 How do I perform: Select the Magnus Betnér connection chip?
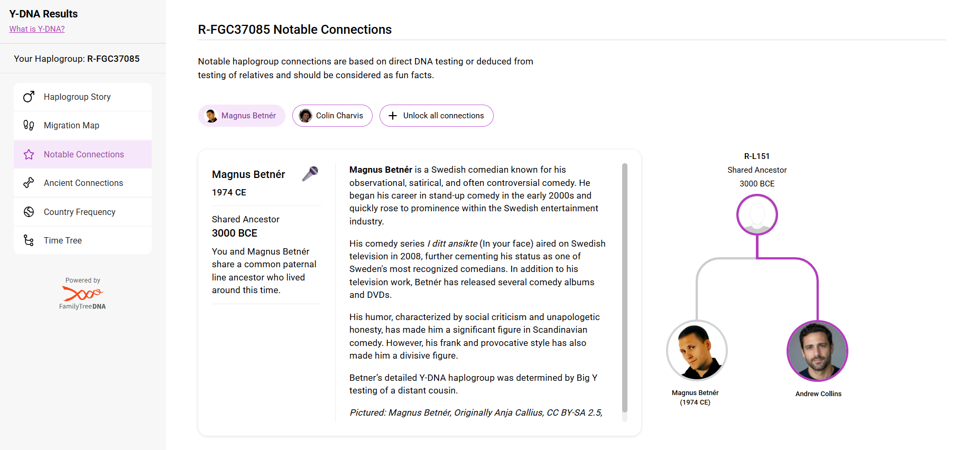[x=242, y=116]
